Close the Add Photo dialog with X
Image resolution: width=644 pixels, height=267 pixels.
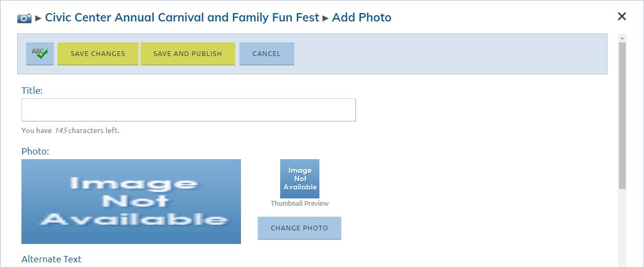[622, 16]
